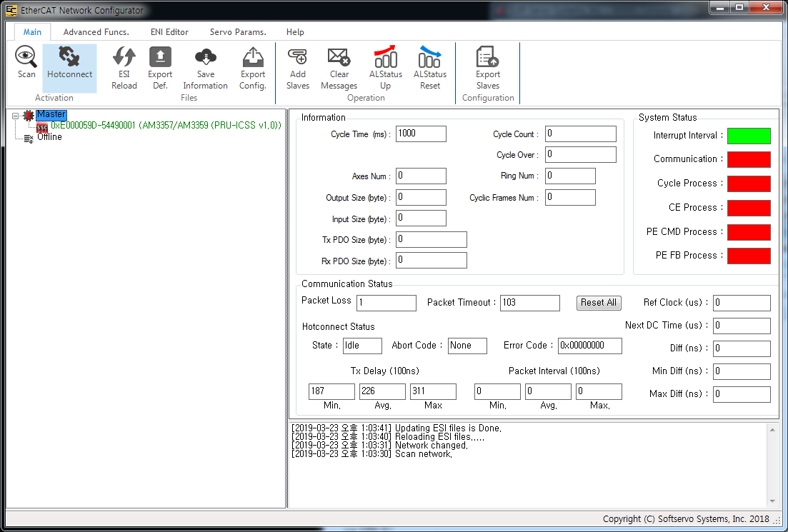The height and width of the screenshot is (532, 788).
Task: Click the Cycle Time input field
Action: point(421,134)
